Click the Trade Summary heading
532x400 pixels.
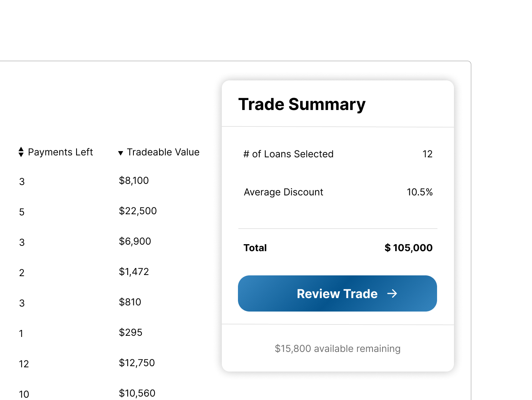(x=302, y=104)
